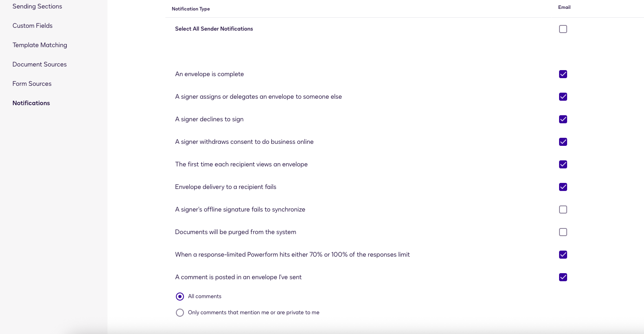Disable envelope delivery fails notification

(563, 187)
